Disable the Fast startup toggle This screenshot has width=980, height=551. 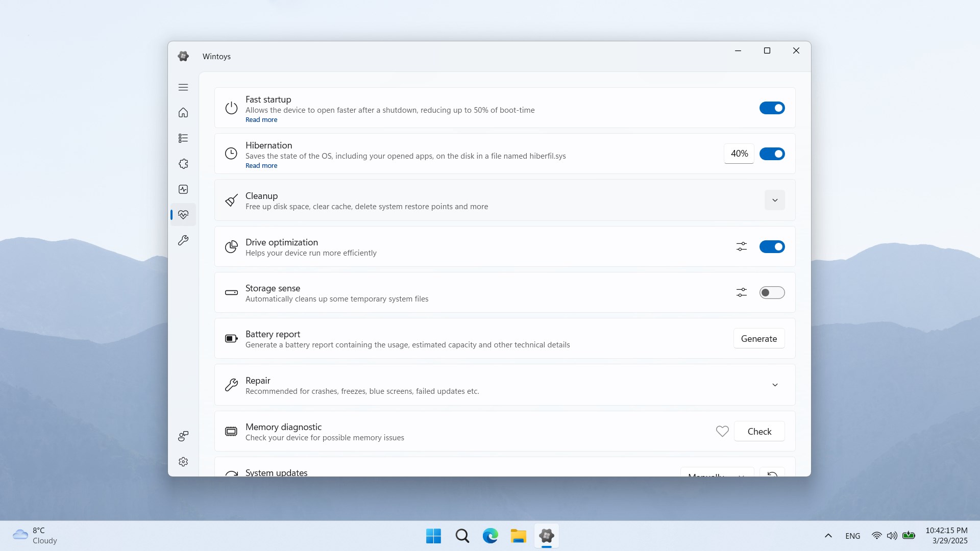click(772, 108)
